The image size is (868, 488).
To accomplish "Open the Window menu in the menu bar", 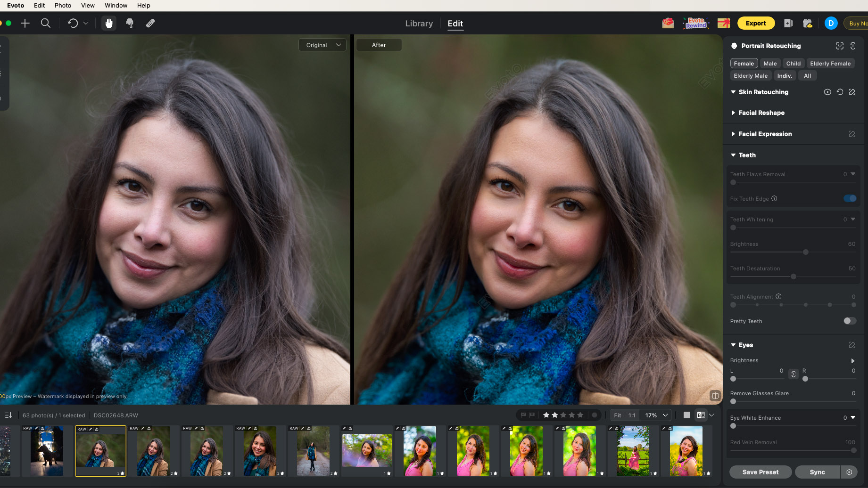I will point(116,5).
